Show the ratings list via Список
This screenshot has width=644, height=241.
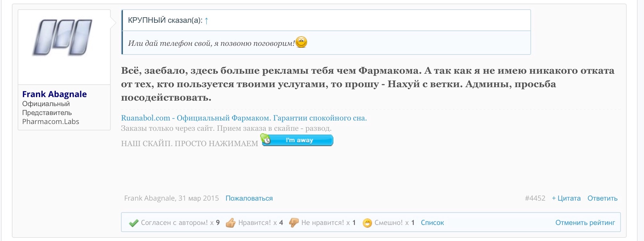432,223
